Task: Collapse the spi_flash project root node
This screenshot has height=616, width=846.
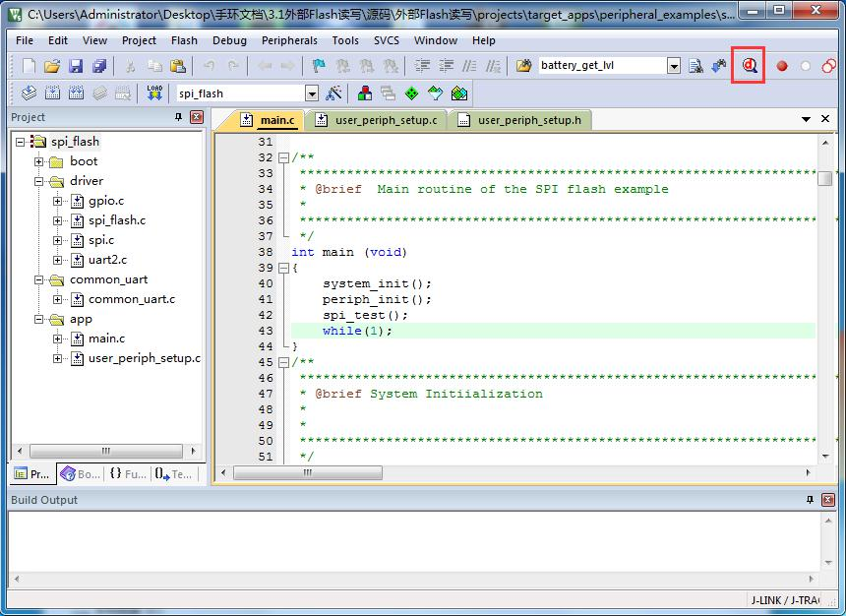Action: coord(21,142)
